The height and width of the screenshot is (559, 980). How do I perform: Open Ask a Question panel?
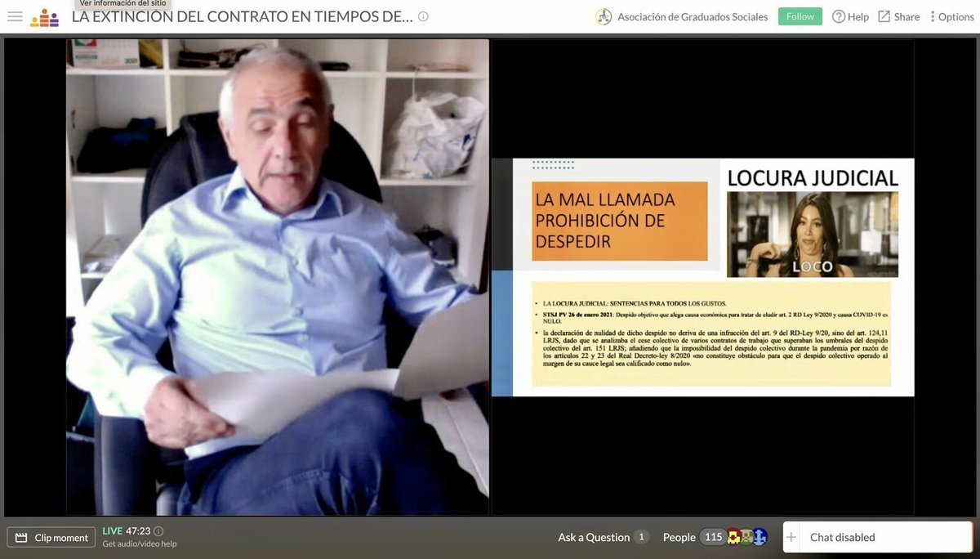pos(594,537)
